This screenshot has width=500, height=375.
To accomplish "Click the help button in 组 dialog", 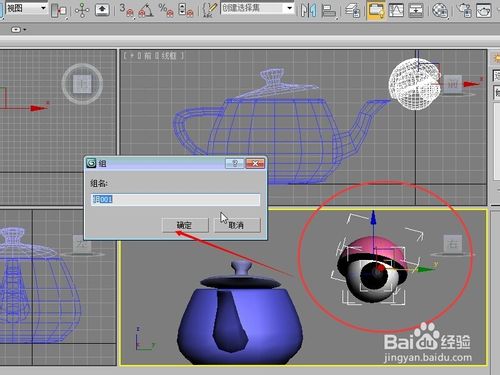I will (234, 163).
